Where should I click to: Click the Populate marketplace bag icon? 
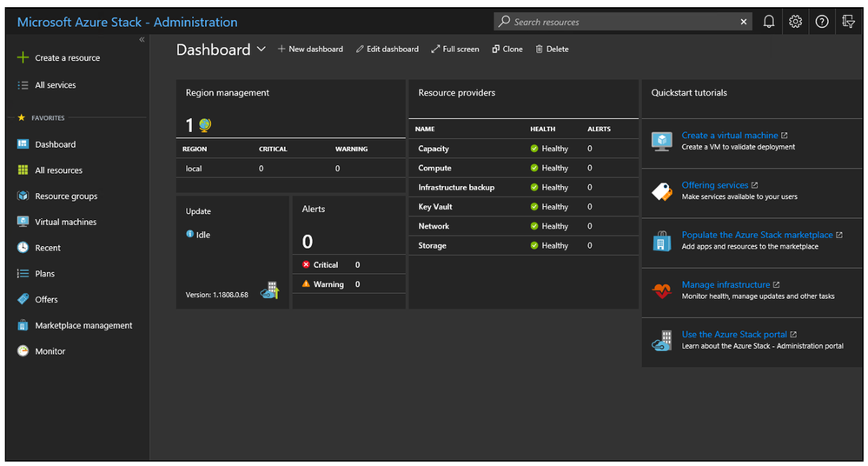(661, 241)
